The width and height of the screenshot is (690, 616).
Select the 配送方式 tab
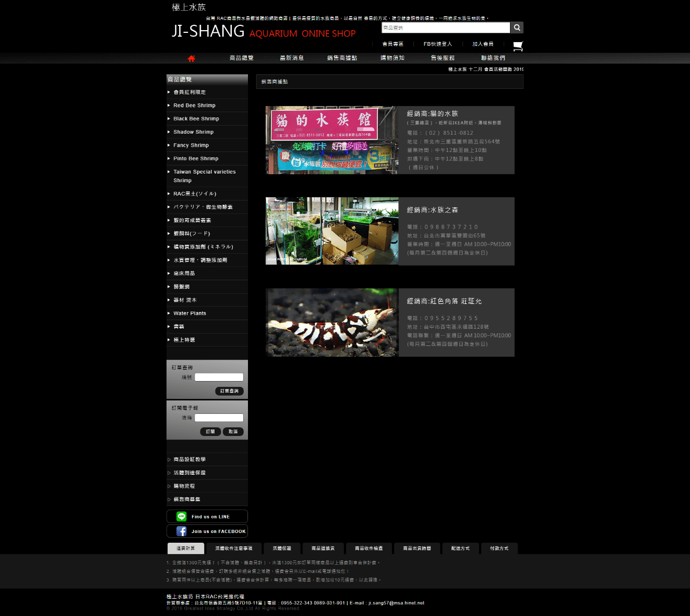click(x=460, y=549)
